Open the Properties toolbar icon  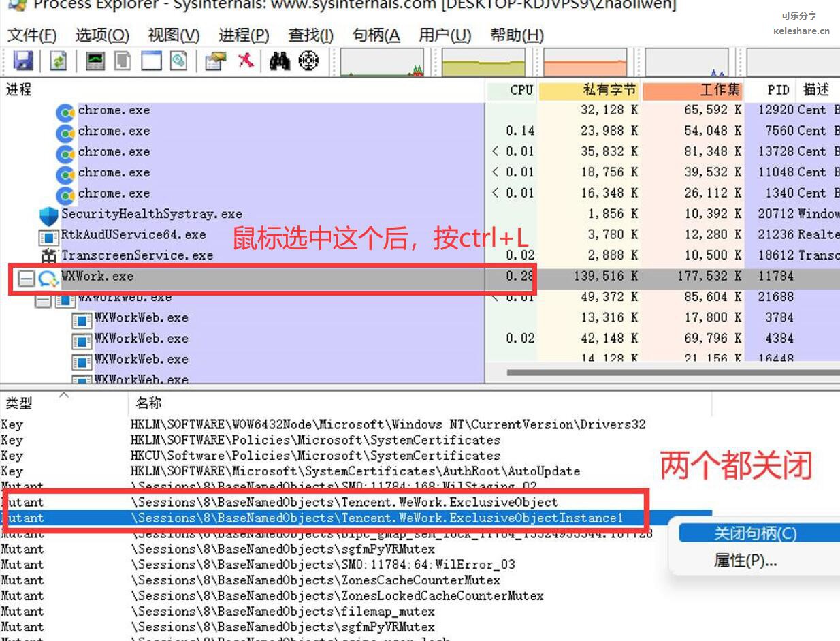click(x=215, y=61)
